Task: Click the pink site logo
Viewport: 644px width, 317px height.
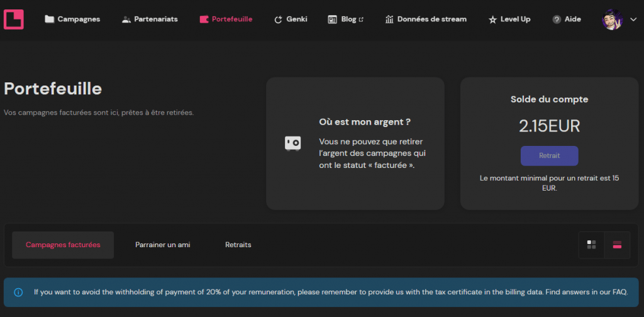Action: [13, 19]
